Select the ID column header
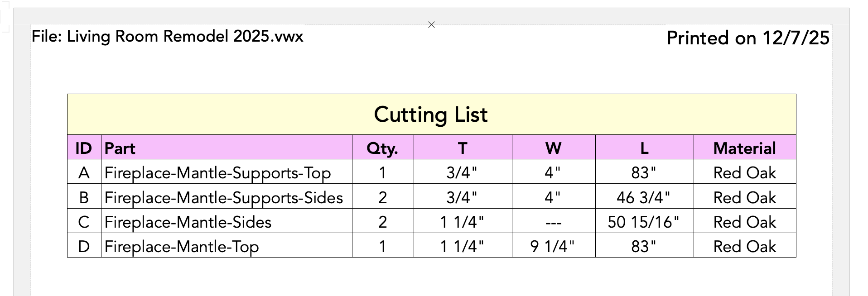Screen dimensions: 868x296 84,148
